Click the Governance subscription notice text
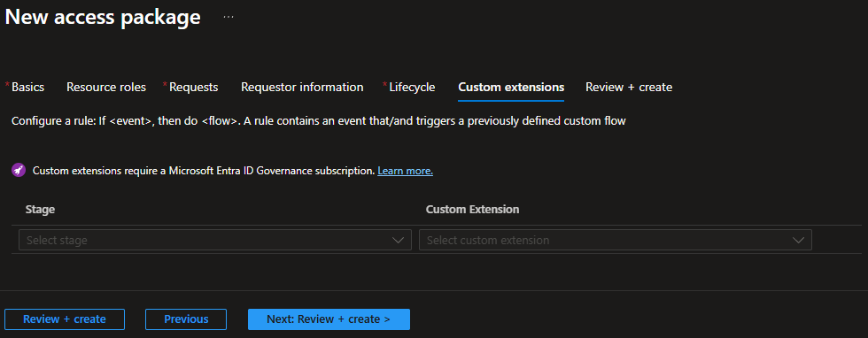The width and height of the screenshot is (868, 338). tap(204, 171)
